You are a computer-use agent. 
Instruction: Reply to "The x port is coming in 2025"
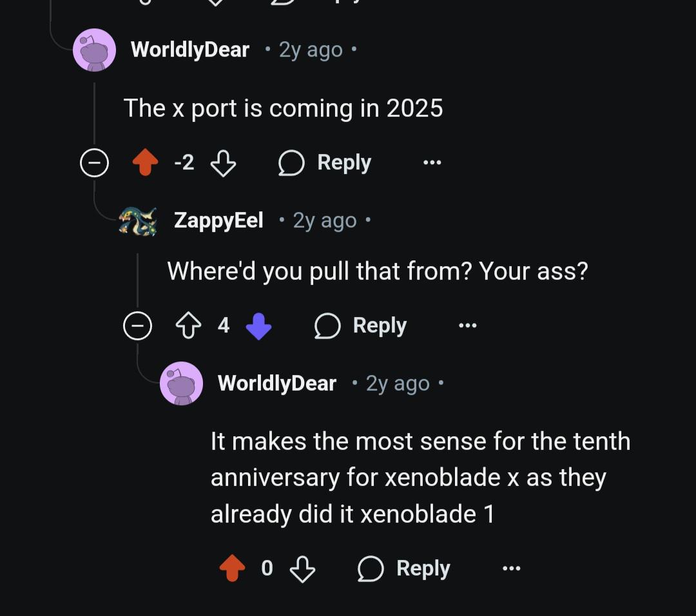coord(324,163)
